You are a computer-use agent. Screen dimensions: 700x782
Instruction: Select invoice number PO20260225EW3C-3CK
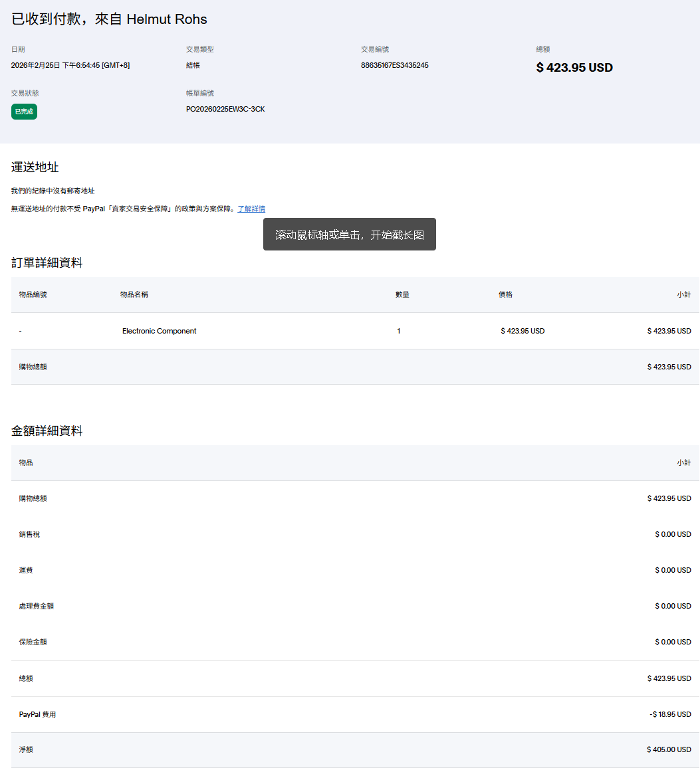pyautogui.click(x=225, y=109)
